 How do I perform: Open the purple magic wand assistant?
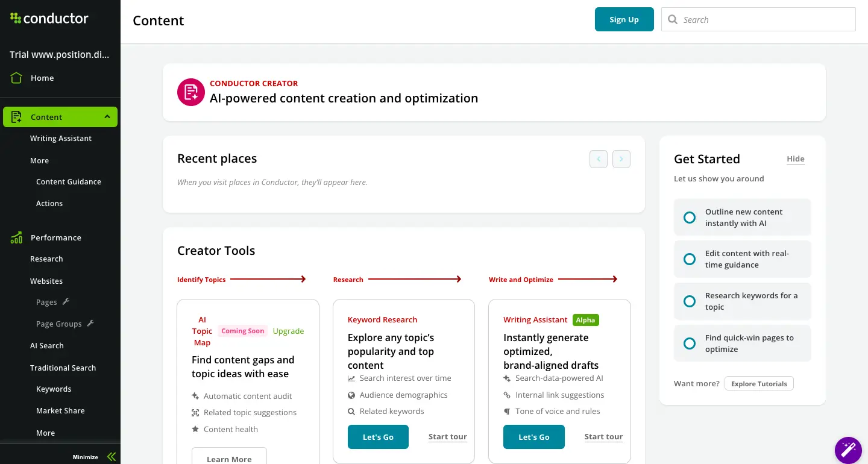pos(848,450)
